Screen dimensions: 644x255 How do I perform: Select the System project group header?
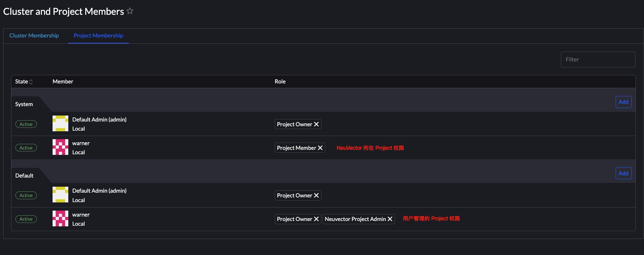pyautogui.click(x=24, y=104)
